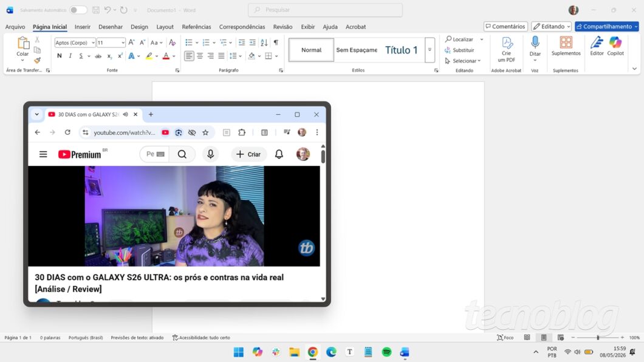Toggle italic formatting in Word ribbon
Screen dimensions: 644x362
pyautogui.click(x=70, y=56)
